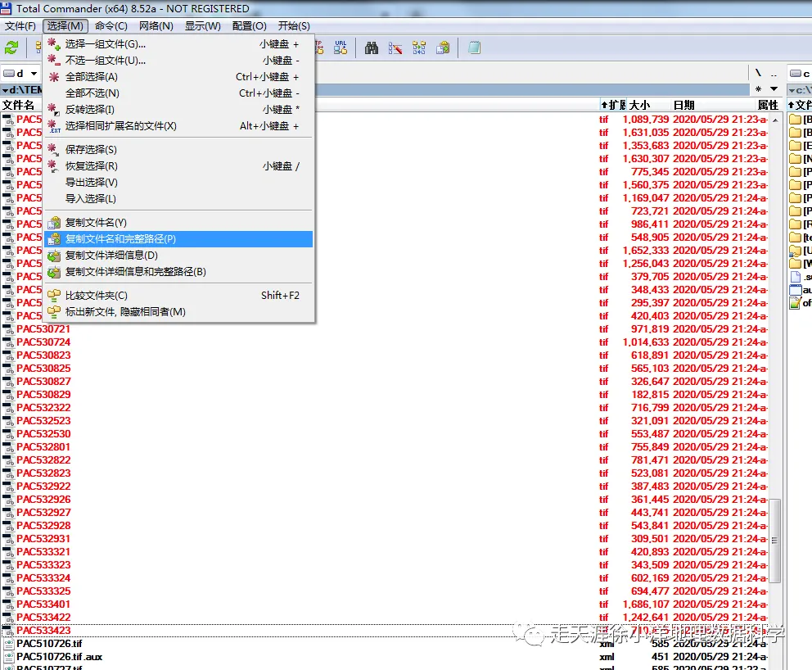Click the left panel scrollbar up arrow
This screenshot has width=812, height=670.
pyautogui.click(x=774, y=120)
